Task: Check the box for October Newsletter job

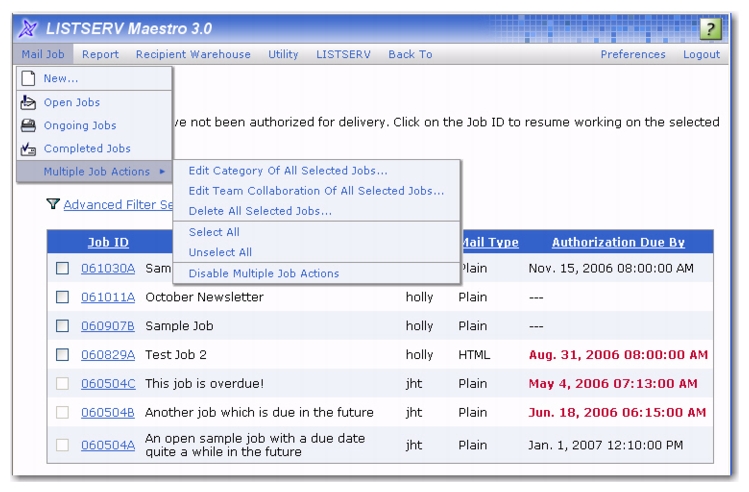Action: click(x=62, y=297)
